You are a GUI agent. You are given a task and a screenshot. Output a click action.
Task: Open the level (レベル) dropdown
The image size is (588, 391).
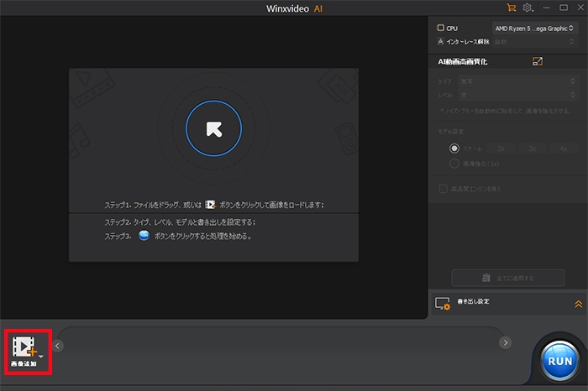pos(518,95)
